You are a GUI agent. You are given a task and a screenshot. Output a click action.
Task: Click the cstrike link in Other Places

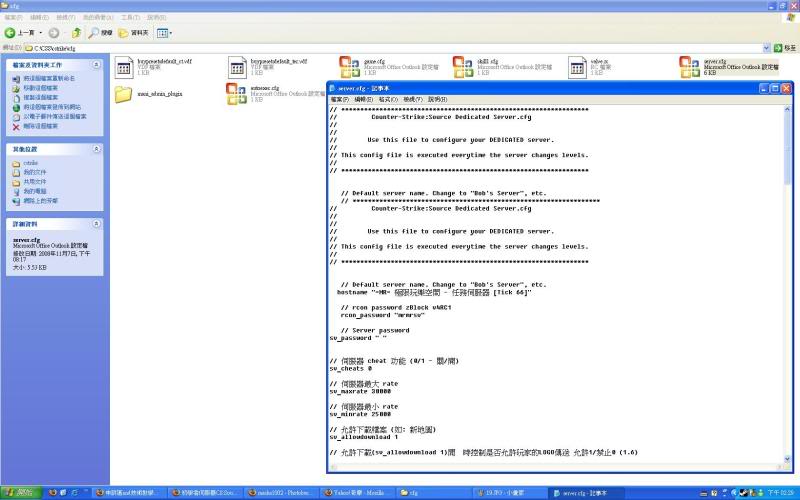pyautogui.click(x=31, y=163)
